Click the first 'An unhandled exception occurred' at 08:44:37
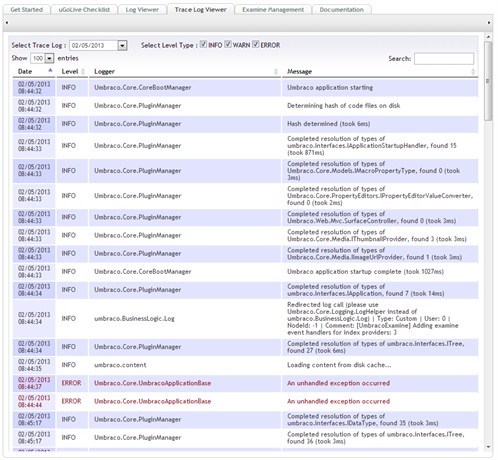The width and height of the screenshot is (498, 460). point(338,383)
